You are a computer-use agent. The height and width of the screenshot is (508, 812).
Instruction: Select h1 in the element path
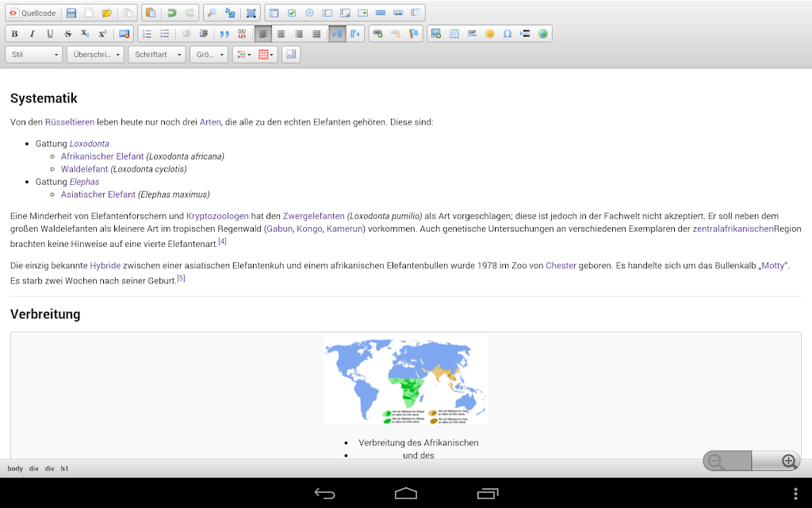[x=64, y=468]
